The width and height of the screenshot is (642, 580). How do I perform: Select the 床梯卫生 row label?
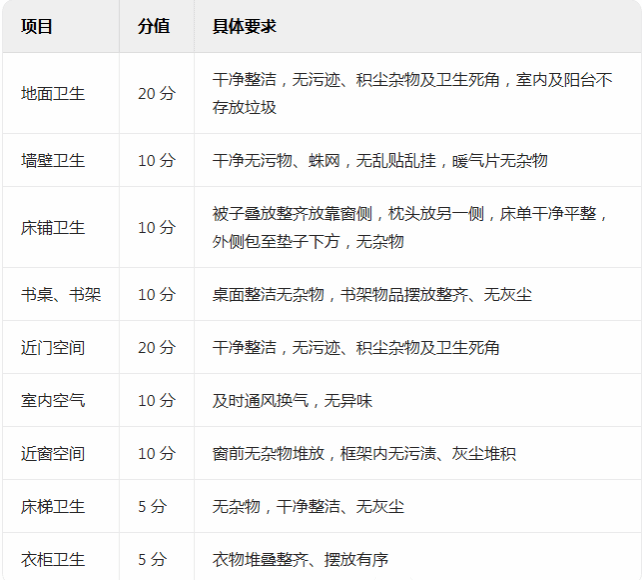pyautogui.click(x=53, y=507)
